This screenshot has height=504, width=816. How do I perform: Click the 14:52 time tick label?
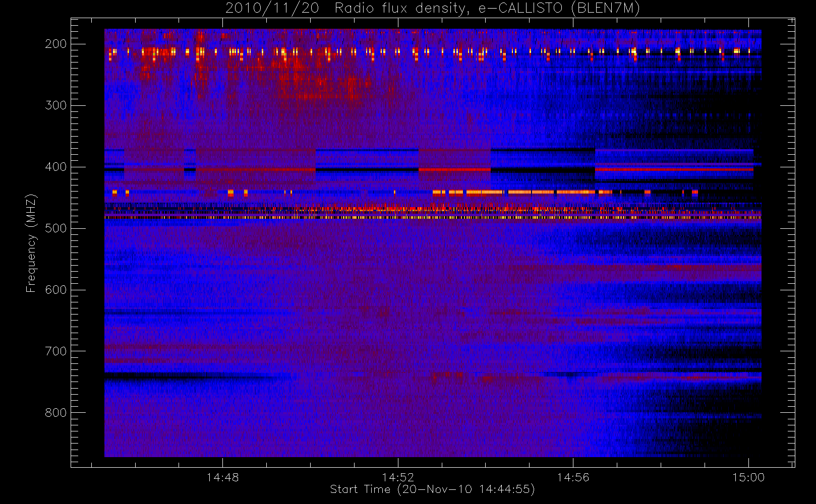pos(398,477)
